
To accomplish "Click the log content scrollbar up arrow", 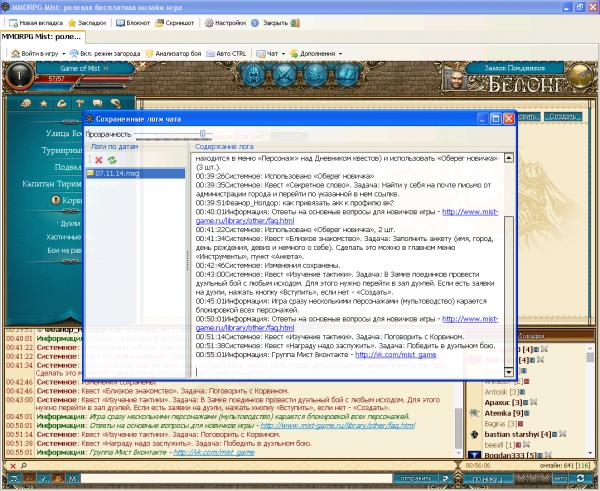I will [509, 158].
